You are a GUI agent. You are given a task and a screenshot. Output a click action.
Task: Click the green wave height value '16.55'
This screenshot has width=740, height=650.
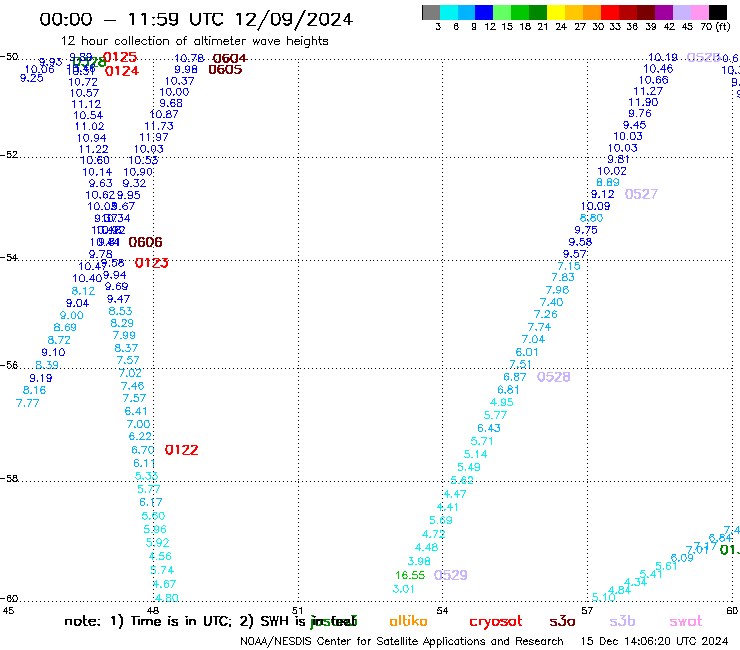[x=410, y=575]
